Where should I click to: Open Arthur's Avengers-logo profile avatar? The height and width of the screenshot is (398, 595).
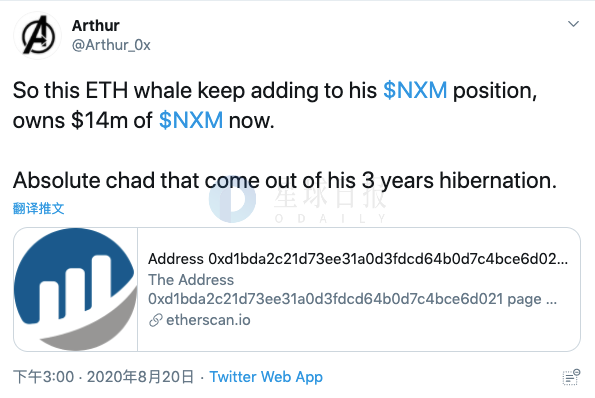point(37,36)
